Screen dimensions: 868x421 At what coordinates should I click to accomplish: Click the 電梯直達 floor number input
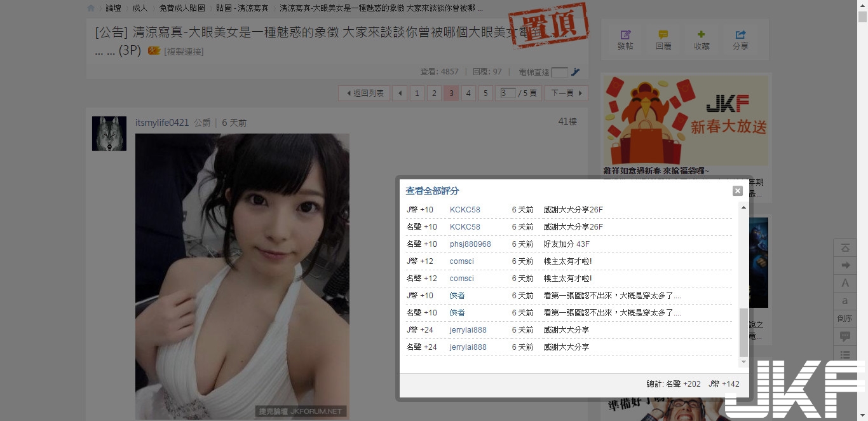click(x=560, y=72)
